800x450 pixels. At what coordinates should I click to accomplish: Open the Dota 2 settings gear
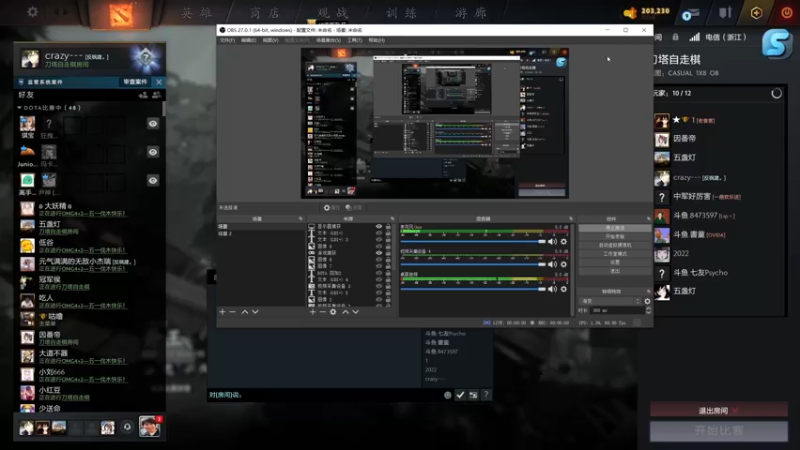coord(33,11)
